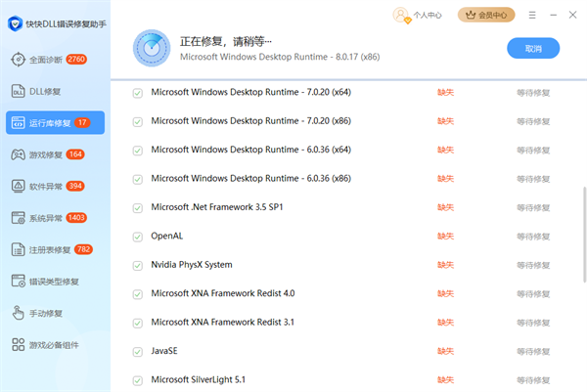Click the blue 取消 cancel button
The height and width of the screenshot is (392, 587).
point(533,48)
